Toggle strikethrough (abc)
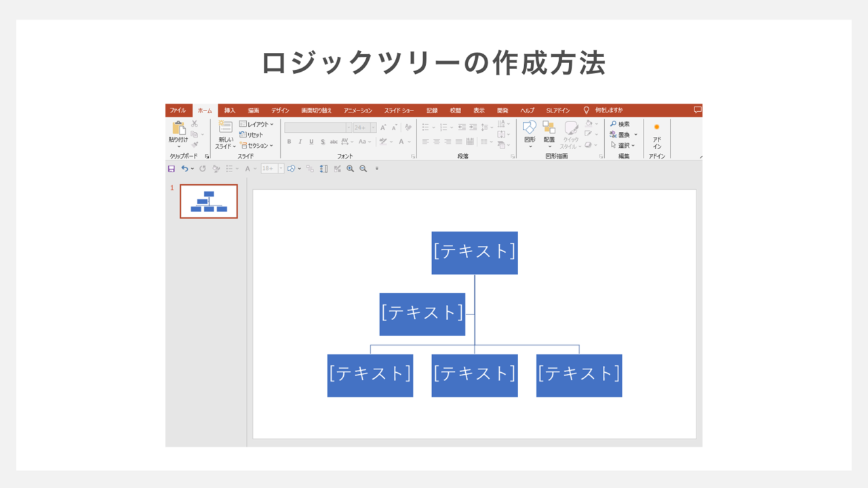 click(x=334, y=142)
